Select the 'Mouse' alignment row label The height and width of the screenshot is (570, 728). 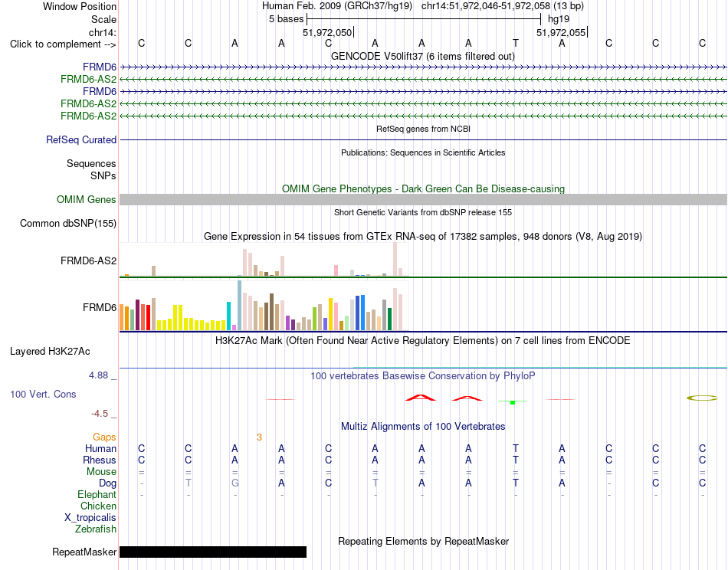click(101, 472)
